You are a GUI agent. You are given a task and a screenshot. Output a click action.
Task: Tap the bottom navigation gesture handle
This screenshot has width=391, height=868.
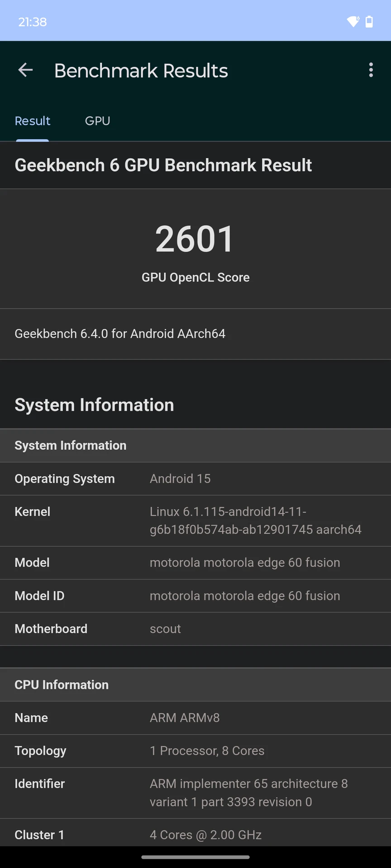(195, 857)
